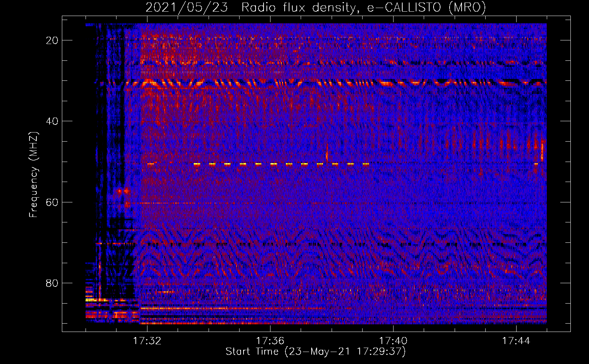Click the 17:40 time tick label
589x364 pixels.
[393, 341]
